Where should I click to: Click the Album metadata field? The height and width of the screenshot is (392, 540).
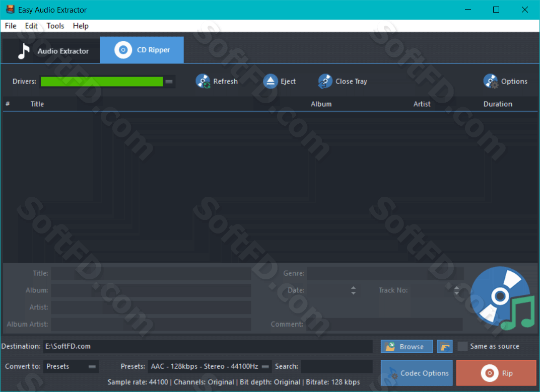pyautogui.click(x=151, y=290)
